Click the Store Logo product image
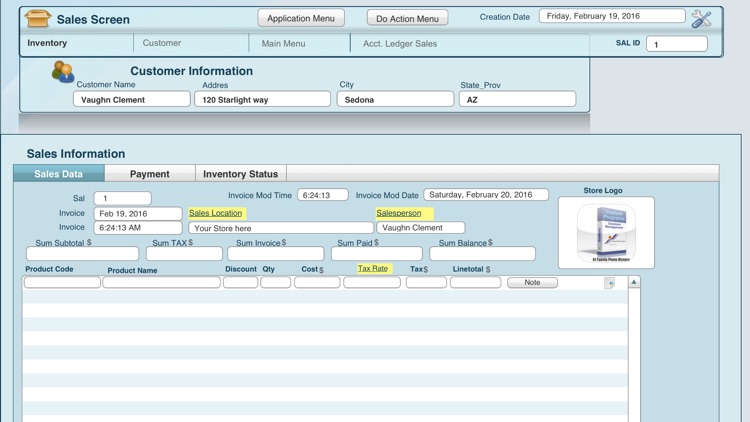The height and width of the screenshot is (422, 750). [606, 232]
